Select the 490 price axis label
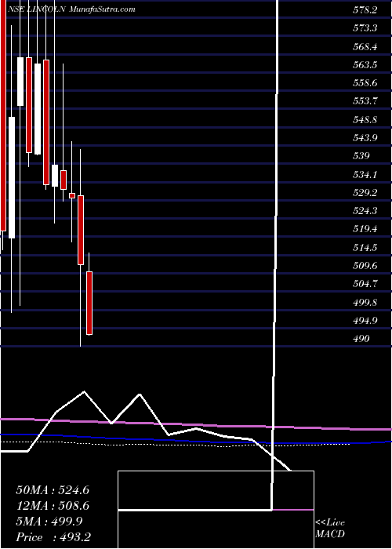Image resolution: width=392 pixels, height=549 pixels. click(361, 339)
